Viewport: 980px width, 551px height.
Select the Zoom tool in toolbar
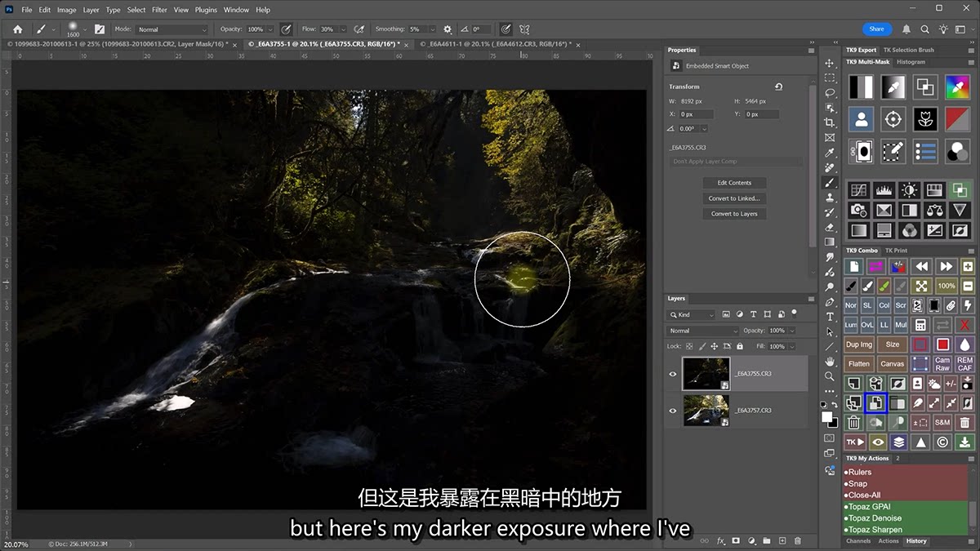coord(830,376)
